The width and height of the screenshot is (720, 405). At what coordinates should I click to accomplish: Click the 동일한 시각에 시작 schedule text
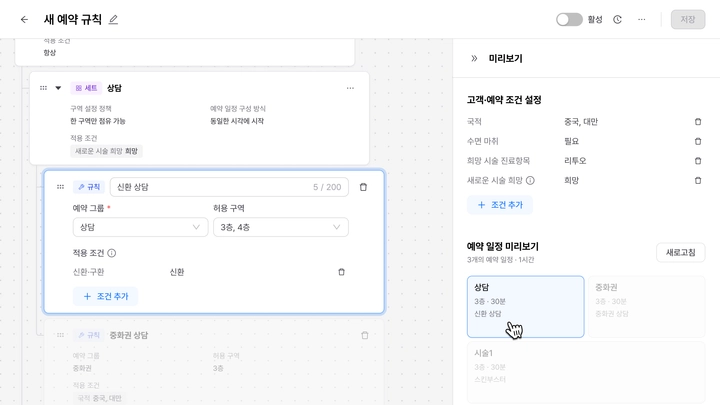[x=237, y=121]
